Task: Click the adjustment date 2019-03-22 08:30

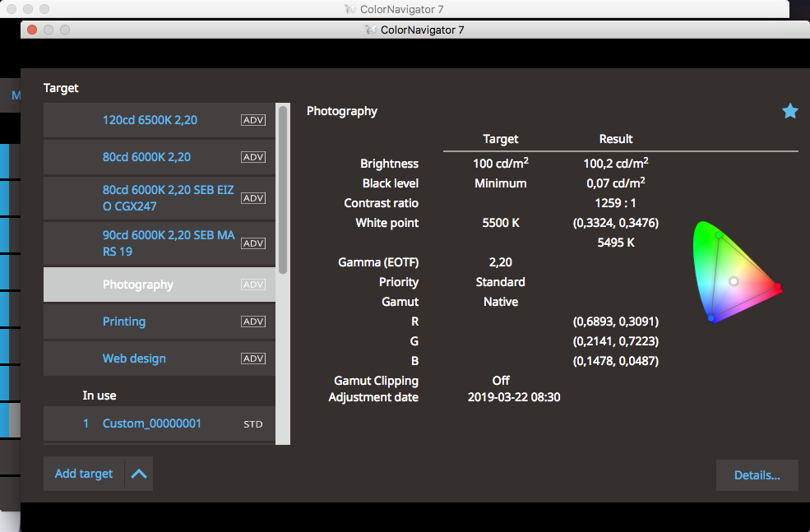Action: [x=513, y=397]
